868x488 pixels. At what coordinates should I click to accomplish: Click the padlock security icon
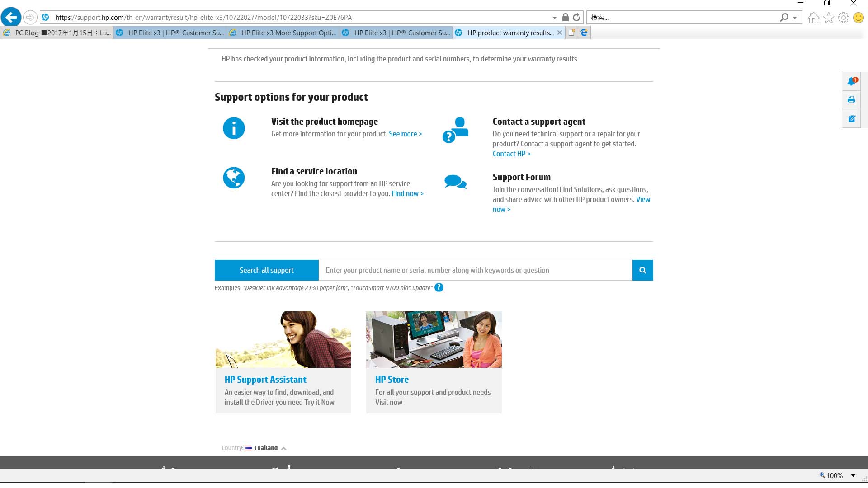[x=565, y=17]
